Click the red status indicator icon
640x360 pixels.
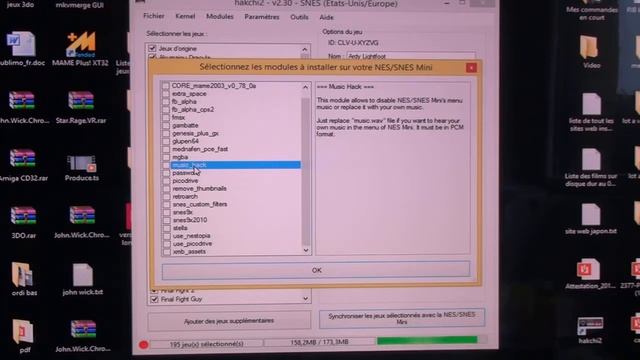point(144,345)
